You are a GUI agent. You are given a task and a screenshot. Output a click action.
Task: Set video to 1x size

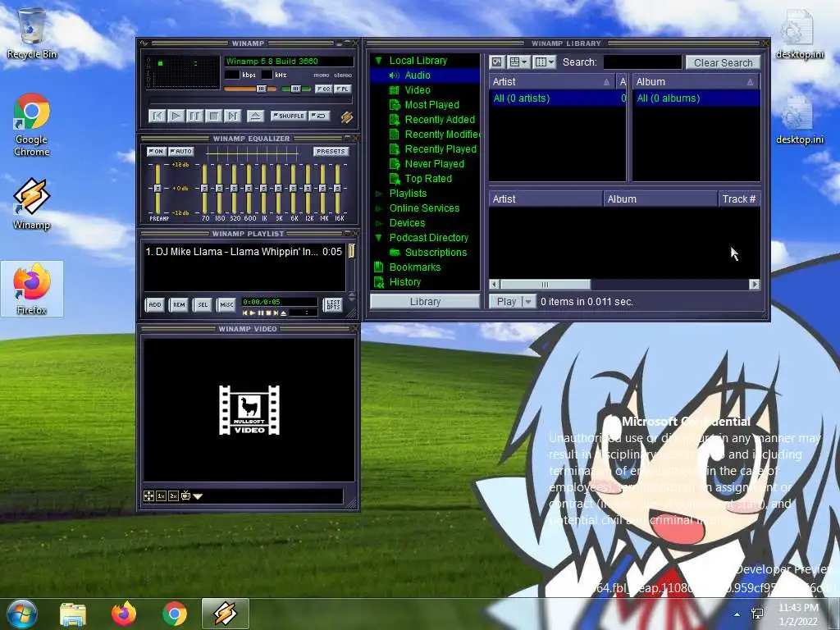point(161,496)
